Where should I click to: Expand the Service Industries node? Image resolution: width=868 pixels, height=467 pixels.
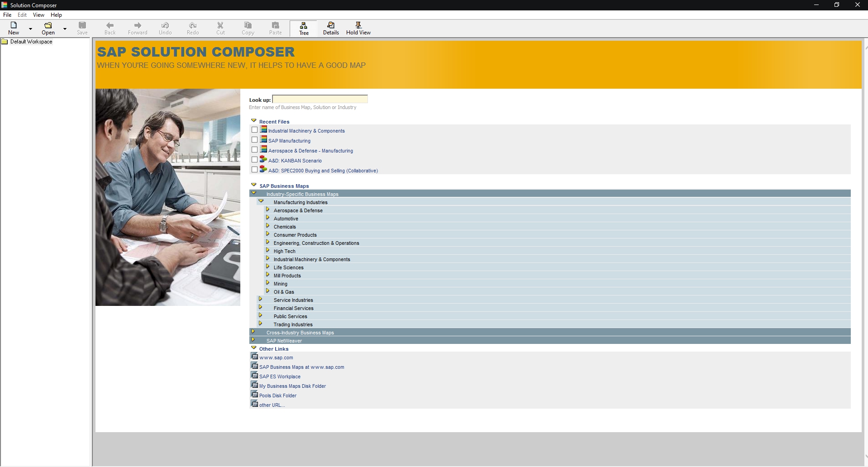(260, 299)
